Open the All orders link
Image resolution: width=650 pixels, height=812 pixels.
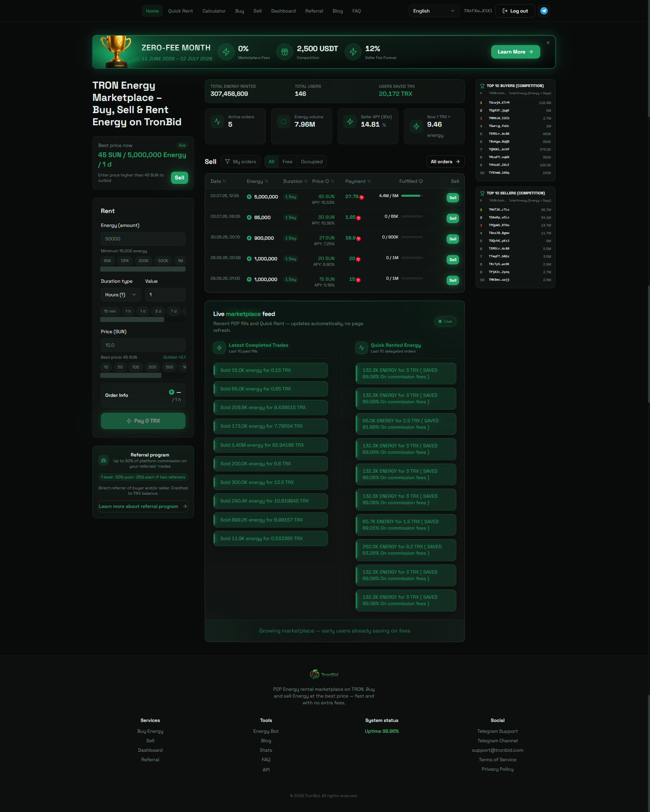click(445, 162)
